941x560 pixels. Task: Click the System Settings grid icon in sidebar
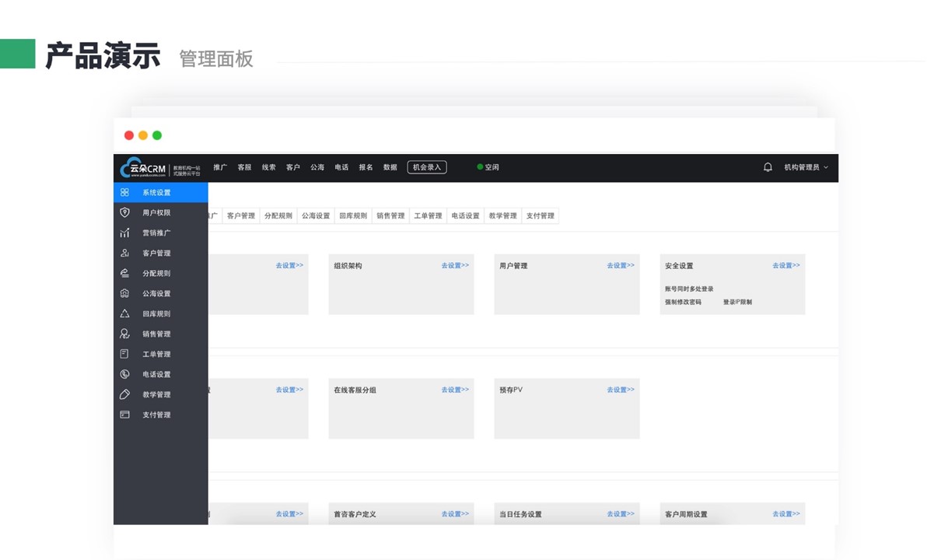tap(124, 192)
